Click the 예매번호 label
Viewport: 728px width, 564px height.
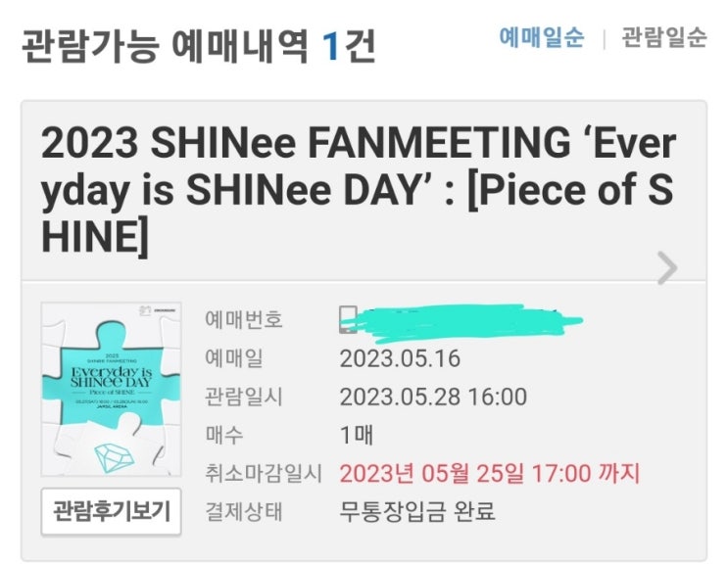(x=244, y=320)
